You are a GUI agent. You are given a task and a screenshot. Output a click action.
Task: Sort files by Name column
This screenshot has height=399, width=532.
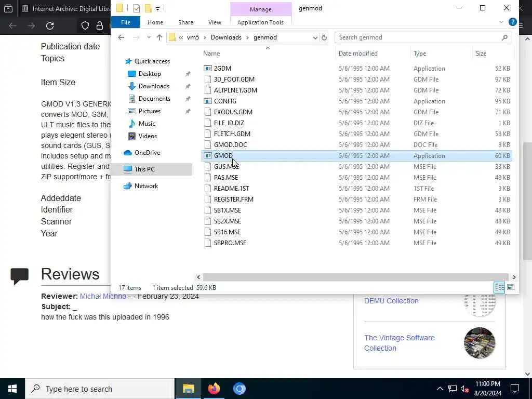click(x=212, y=54)
